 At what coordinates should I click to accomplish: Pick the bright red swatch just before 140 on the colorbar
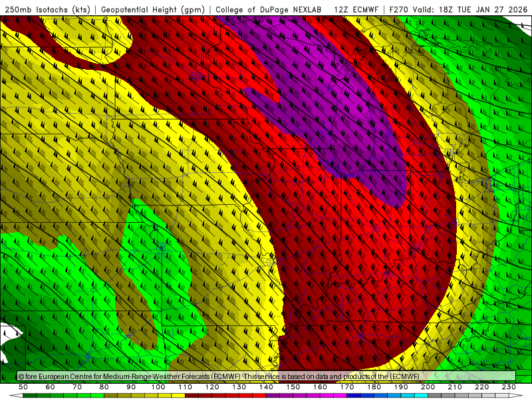[x=259, y=396]
